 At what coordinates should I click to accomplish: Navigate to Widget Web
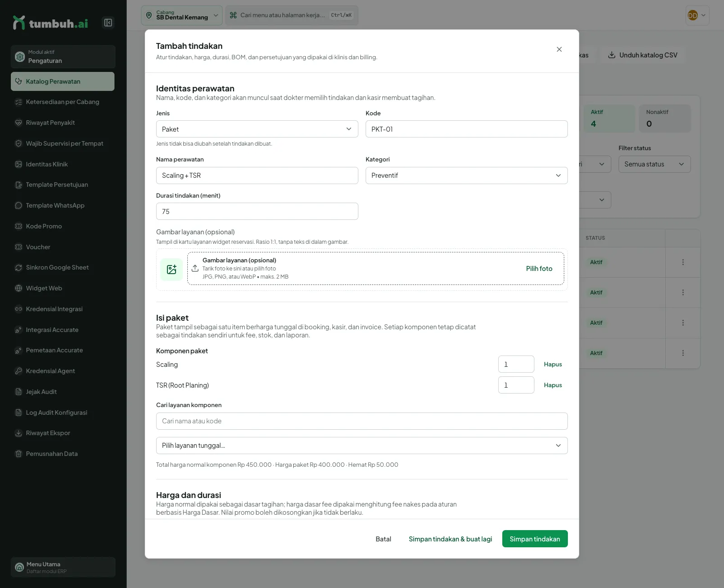pos(62,288)
